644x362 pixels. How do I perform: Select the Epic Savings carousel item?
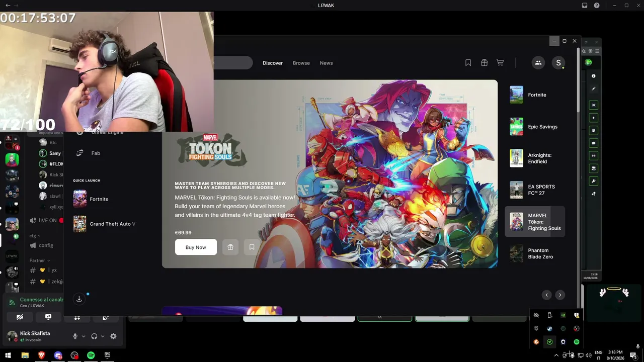click(535, 127)
